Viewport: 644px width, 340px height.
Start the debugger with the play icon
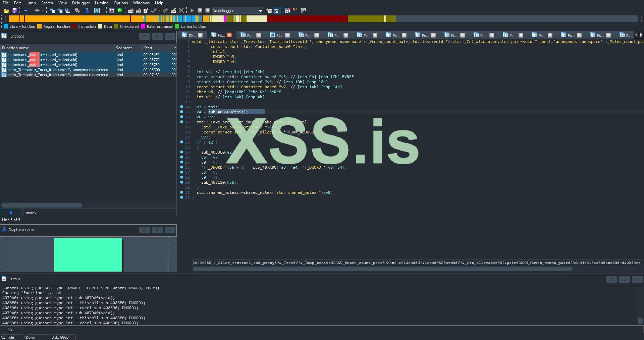point(192,11)
